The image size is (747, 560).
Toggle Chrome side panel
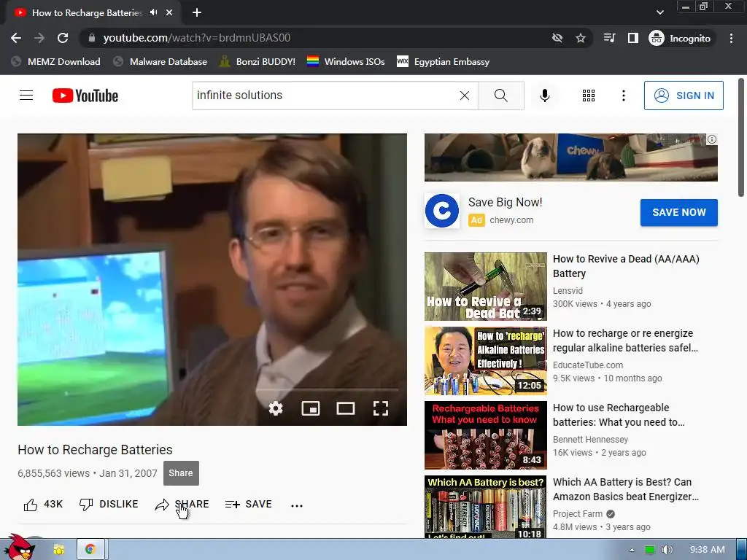click(632, 38)
